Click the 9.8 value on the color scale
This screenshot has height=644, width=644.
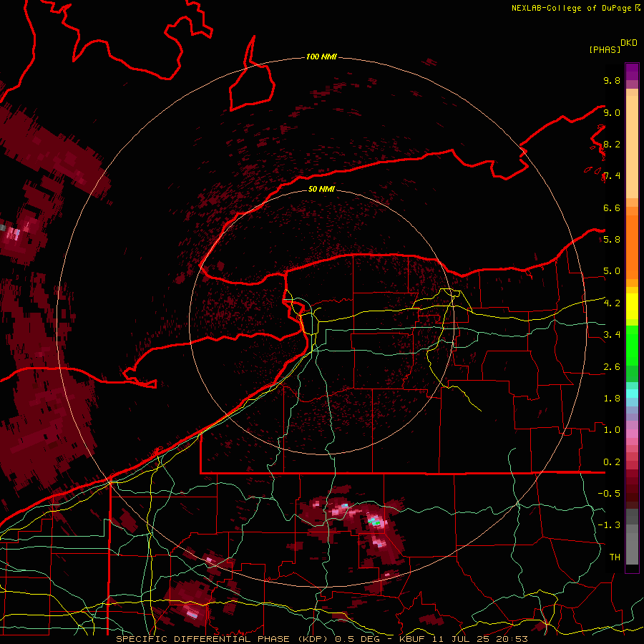click(612, 80)
